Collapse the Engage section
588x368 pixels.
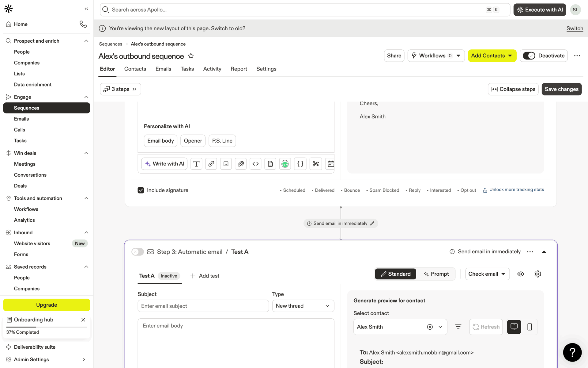(x=86, y=97)
